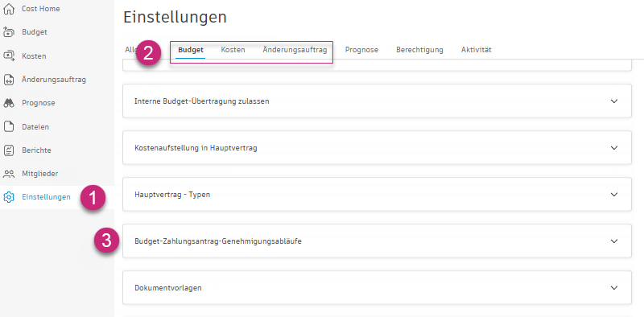The height and width of the screenshot is (317, 644).
Task: Open Berichte in the sidebar
Action: [x=36, y=150]
